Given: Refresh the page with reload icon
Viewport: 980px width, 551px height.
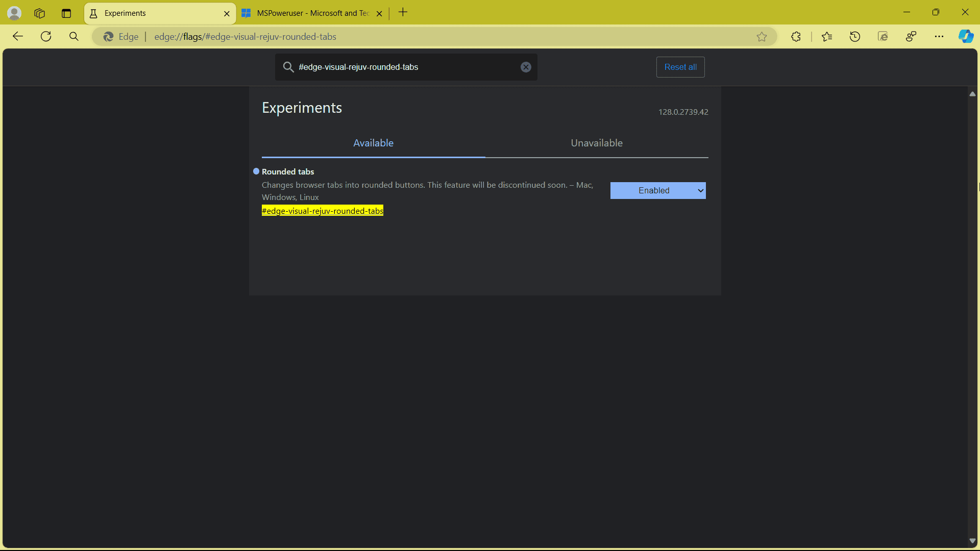Looking at the screenshot, I should tap(46, 36).
